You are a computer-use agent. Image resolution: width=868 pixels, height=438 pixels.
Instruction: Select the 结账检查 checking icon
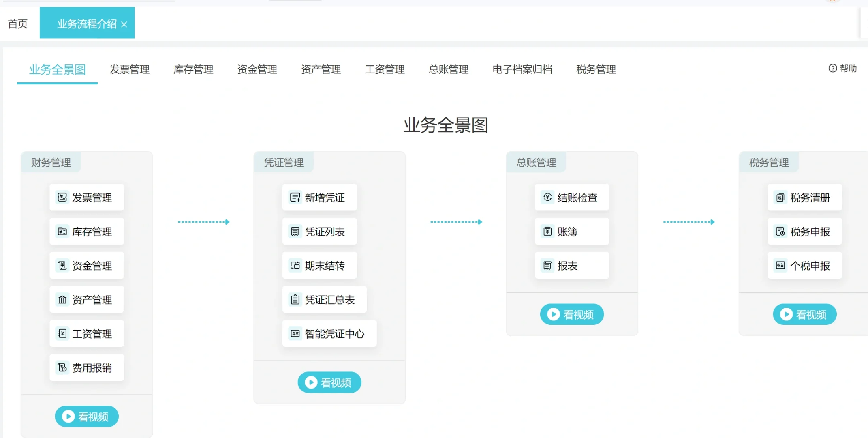coord(547,198)
